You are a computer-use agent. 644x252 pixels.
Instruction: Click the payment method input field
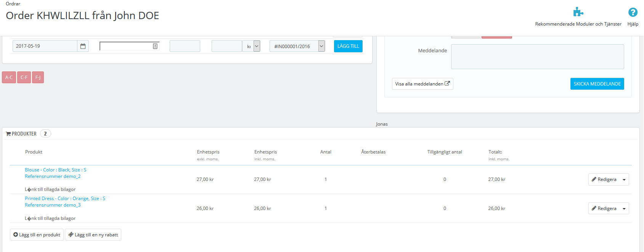[x=129, y=46]
